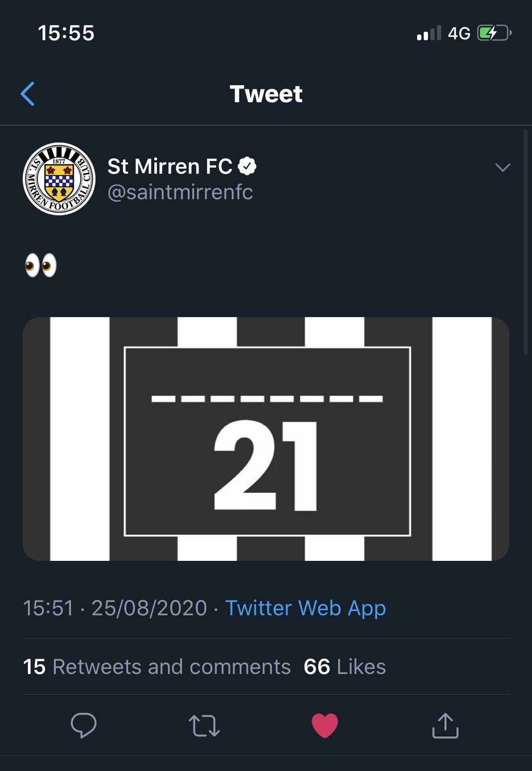The height and width of the screenshot is (771, 532).
Task: Open the St Mirren FC profile picture
Action: [x=59, y=179]
